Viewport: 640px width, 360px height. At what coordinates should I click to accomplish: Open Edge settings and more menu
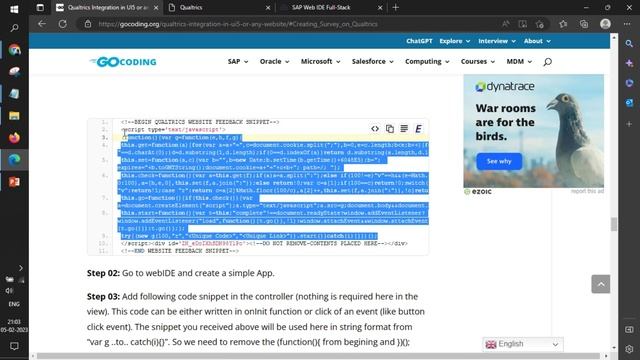tap(627, 24)
